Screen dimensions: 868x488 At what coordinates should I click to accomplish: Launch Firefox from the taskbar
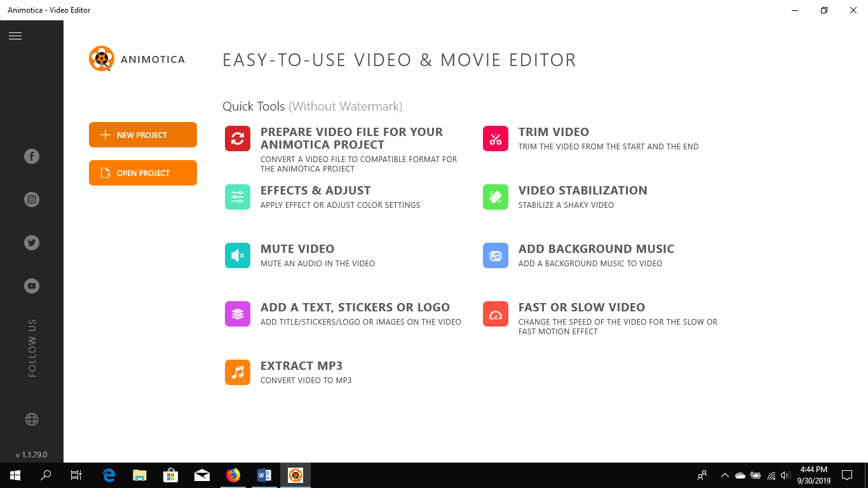click(233, 475)
